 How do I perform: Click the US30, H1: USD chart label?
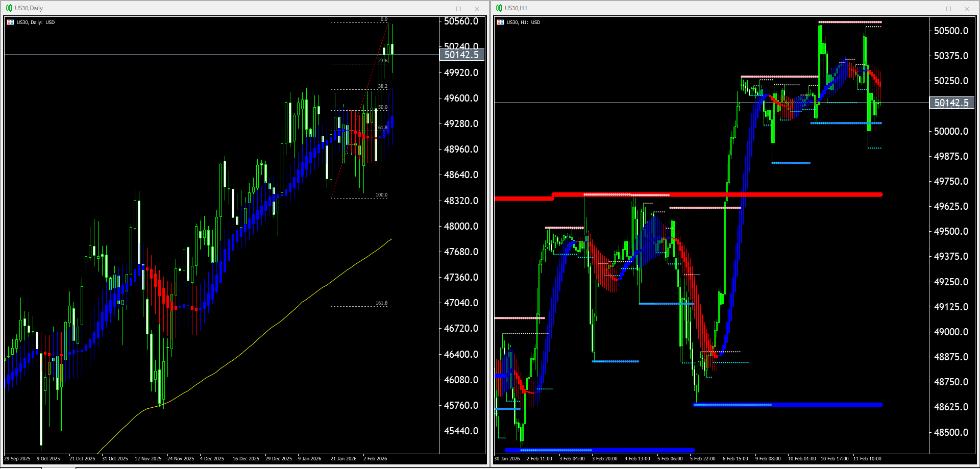(x=523, y=22)
